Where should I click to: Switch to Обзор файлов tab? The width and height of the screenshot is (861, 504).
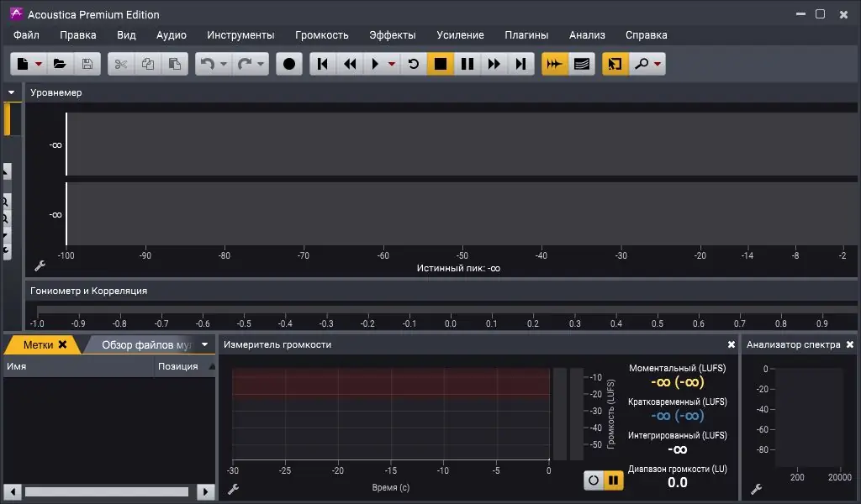[x=146, y=345]
